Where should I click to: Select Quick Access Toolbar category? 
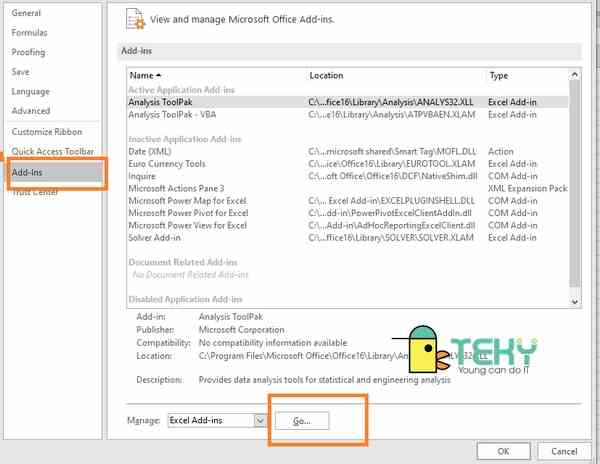pos(52,151)
